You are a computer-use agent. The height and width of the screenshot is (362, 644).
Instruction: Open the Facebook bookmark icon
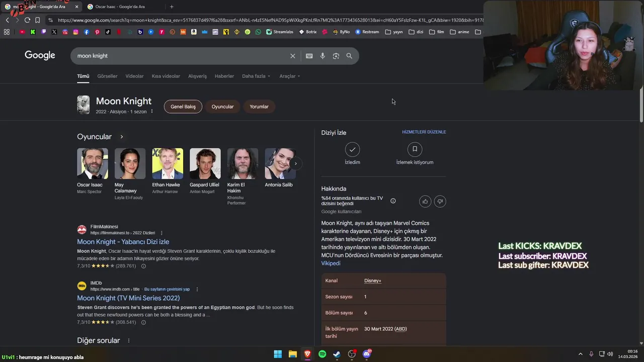[87, 32]
